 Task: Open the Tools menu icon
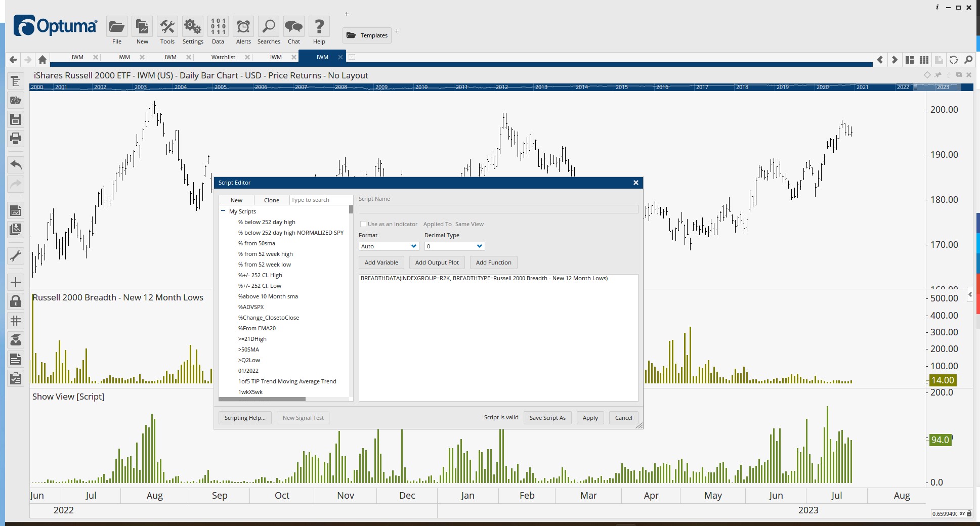167,27
